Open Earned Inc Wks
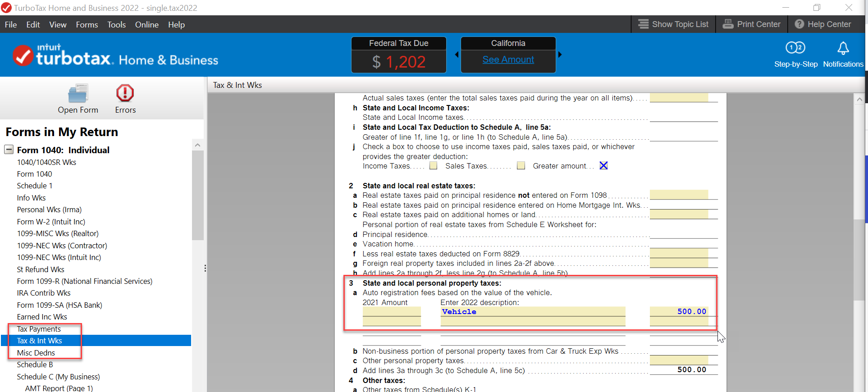This screenshot has height=392, width=868. 42,317
